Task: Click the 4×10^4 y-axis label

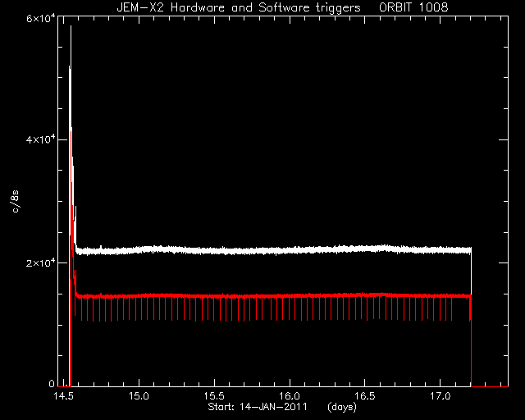Action: 40,139
